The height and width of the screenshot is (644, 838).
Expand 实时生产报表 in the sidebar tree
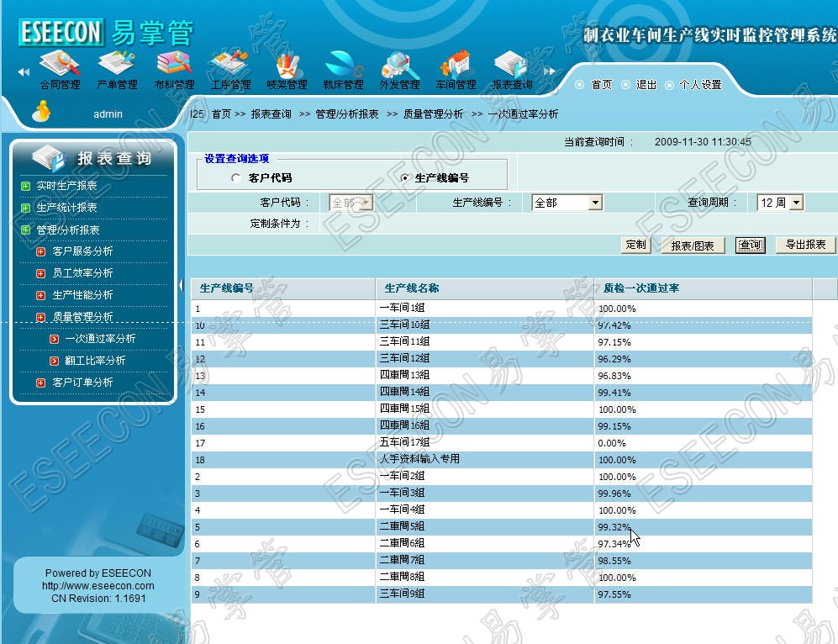tap(26, 186)
